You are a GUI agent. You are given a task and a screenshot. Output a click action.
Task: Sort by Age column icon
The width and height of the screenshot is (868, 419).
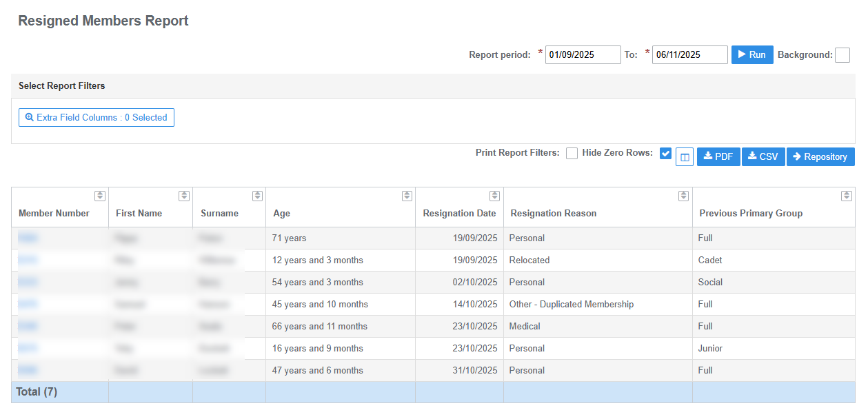(407, 196)
